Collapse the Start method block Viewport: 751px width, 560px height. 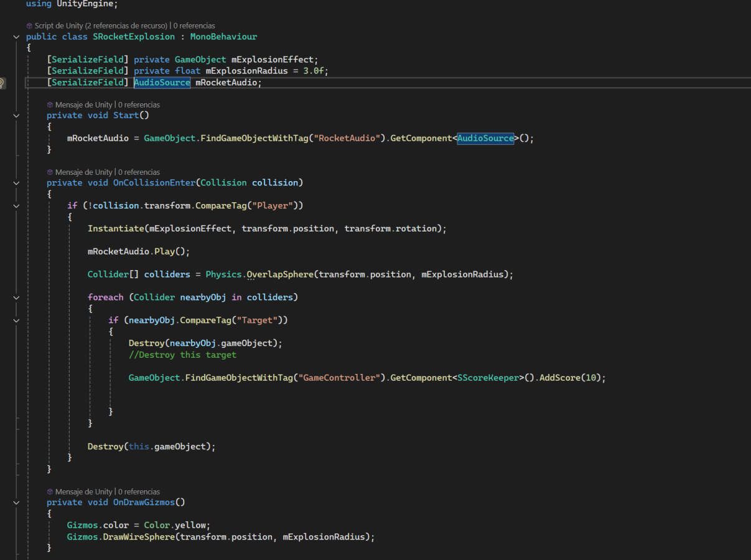coord(16,115)
